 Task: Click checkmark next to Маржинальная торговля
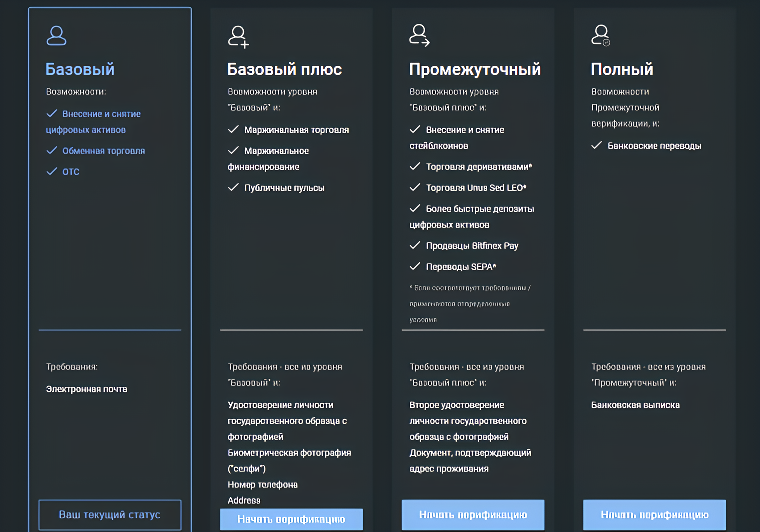(233, 130)
